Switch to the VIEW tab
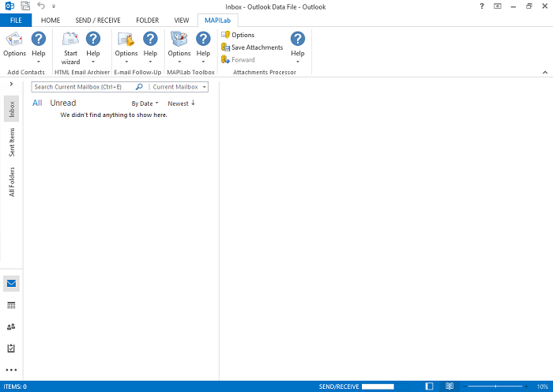 point(182,20)
